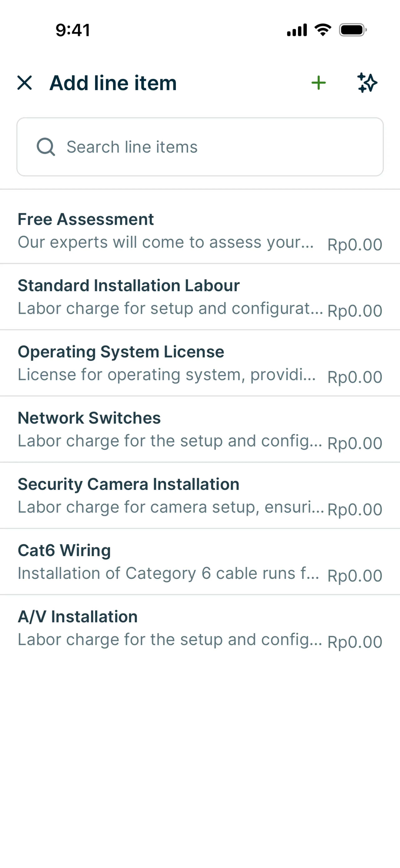The width and height of the screenshot is (400, 868).
Task: Open the AI sparkle suggestions icon
Action: (x=367, y=83)
